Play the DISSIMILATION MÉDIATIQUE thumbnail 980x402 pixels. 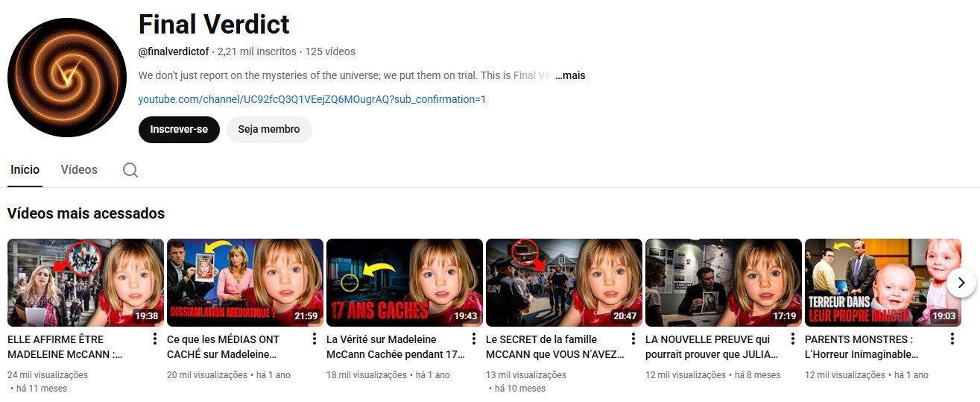(x=245, y=283)
